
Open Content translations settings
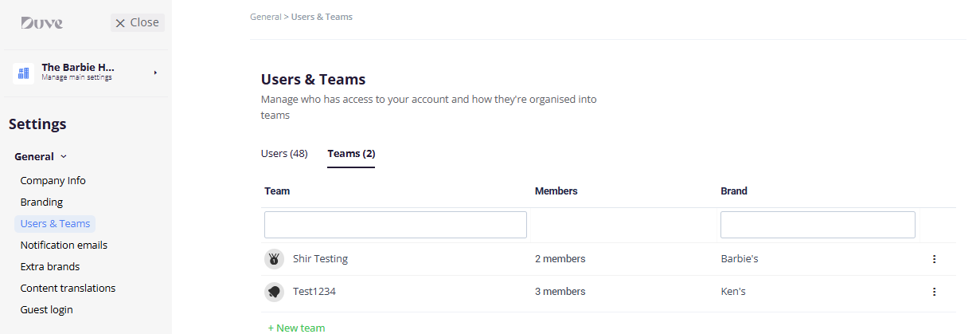68,289
